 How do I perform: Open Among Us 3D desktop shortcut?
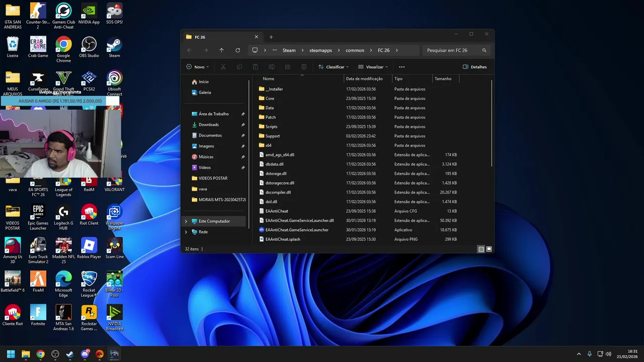click(x=13, y=251)
